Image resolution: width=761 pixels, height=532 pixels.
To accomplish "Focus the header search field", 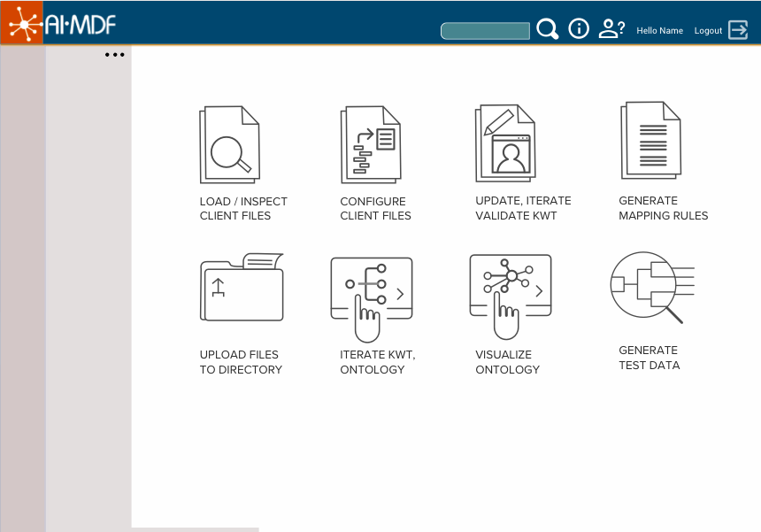I will point(485,31).
